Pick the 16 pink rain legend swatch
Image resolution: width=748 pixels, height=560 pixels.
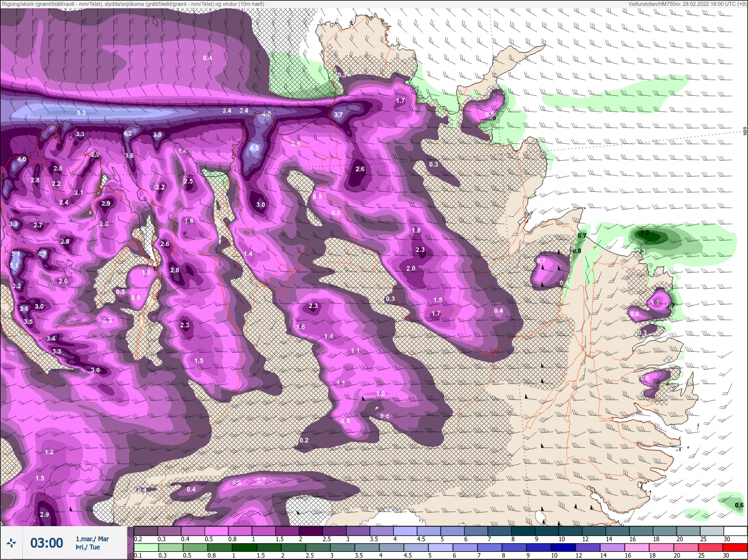(636, 548)
